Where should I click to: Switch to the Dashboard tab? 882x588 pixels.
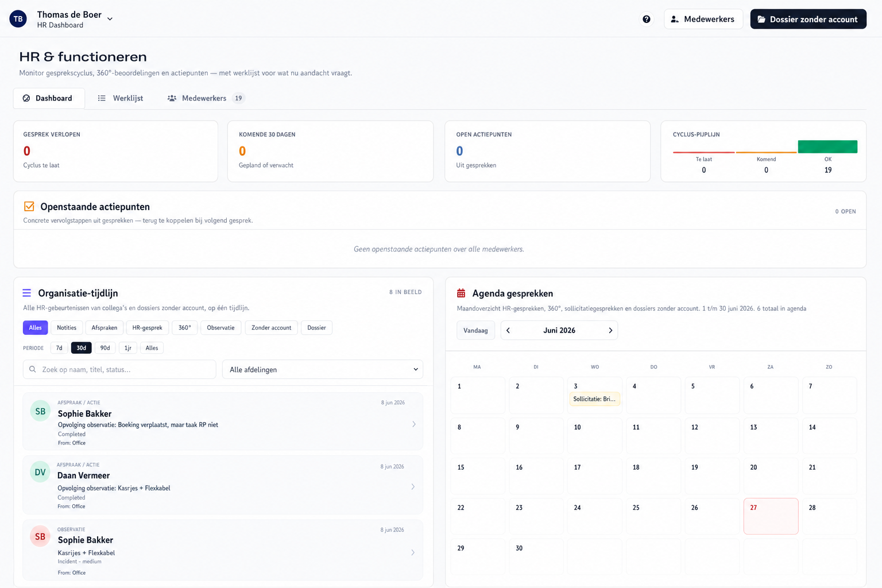(x=49, y=98)
